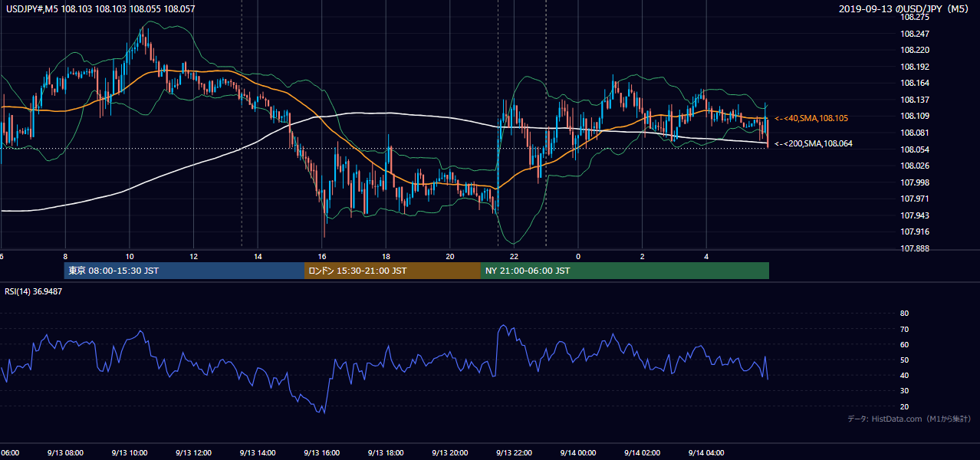Click the 9/13 20:00 time label
Screen dimensions: 980x460
pyautogui.click(x=449, y=453)
